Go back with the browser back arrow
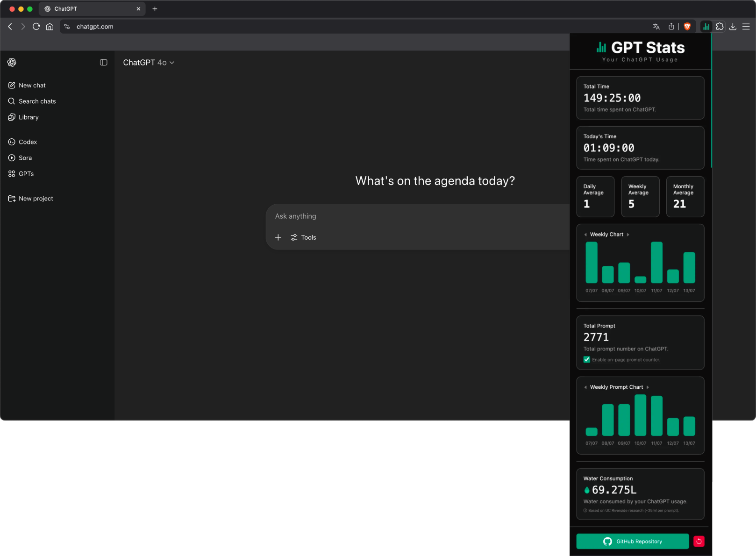This screenshot has width=756, height=556. pos(10,27)
